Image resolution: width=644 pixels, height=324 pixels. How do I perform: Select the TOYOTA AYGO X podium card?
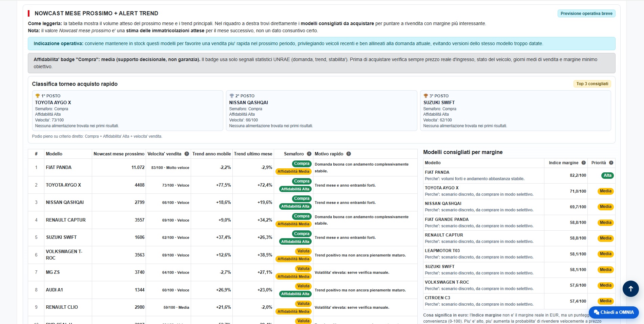(127, 111)
